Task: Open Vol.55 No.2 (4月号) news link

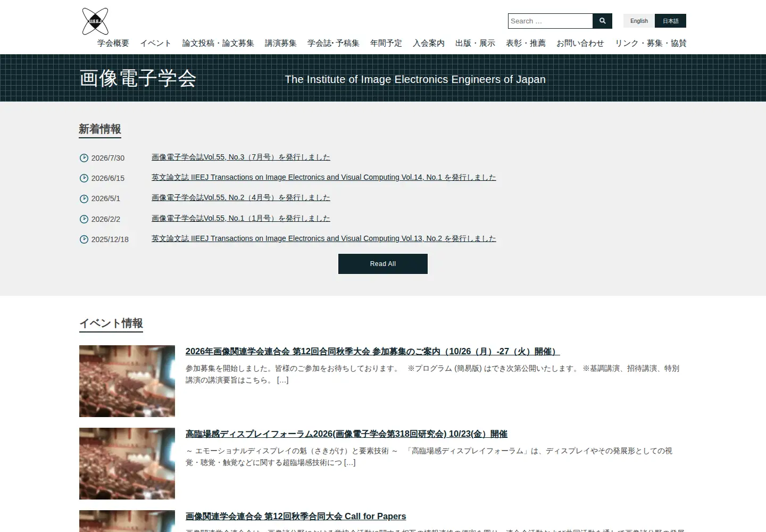Action: 241,197
